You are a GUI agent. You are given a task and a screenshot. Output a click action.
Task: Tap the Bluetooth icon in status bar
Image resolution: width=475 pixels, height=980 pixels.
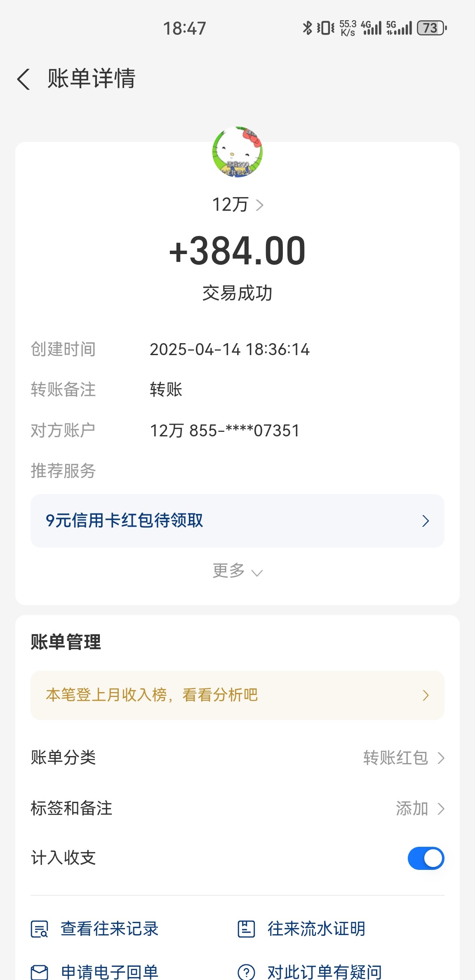tap(307, 28)
